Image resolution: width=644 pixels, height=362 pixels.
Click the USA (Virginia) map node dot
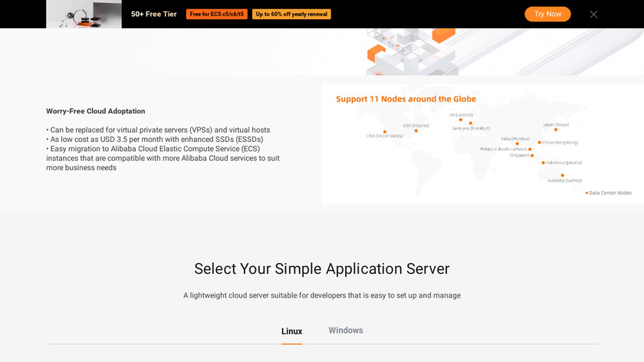coord(416,130)
